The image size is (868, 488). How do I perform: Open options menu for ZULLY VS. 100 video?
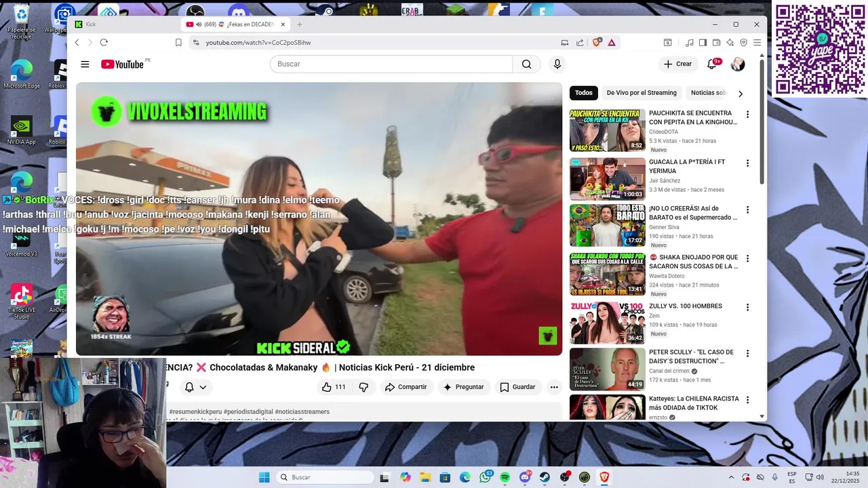coord(748,307)
